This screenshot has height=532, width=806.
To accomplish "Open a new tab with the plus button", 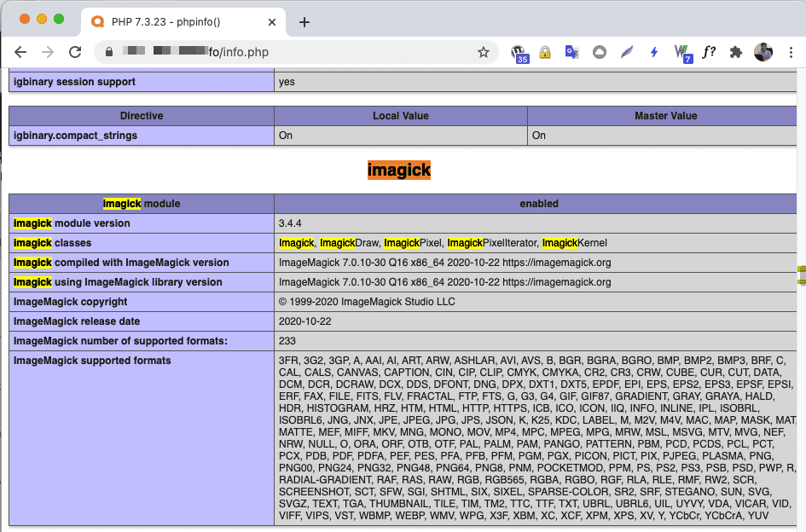I will click(304, 22).
